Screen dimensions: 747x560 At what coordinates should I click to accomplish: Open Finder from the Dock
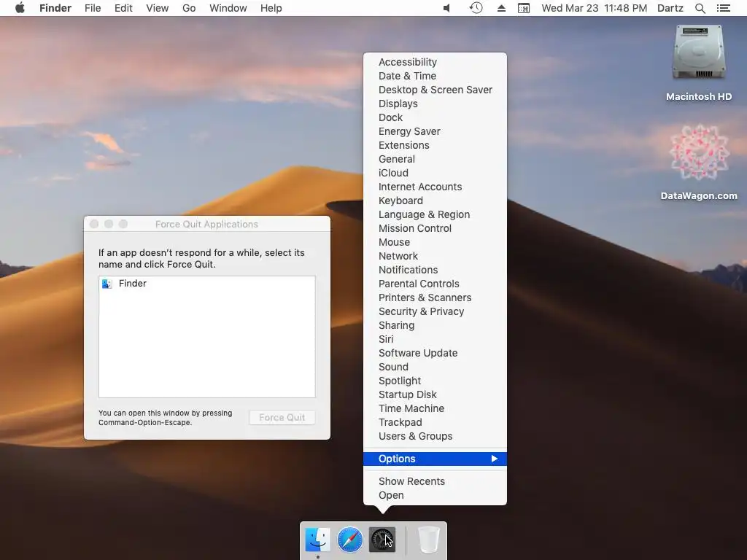[318, 540]
